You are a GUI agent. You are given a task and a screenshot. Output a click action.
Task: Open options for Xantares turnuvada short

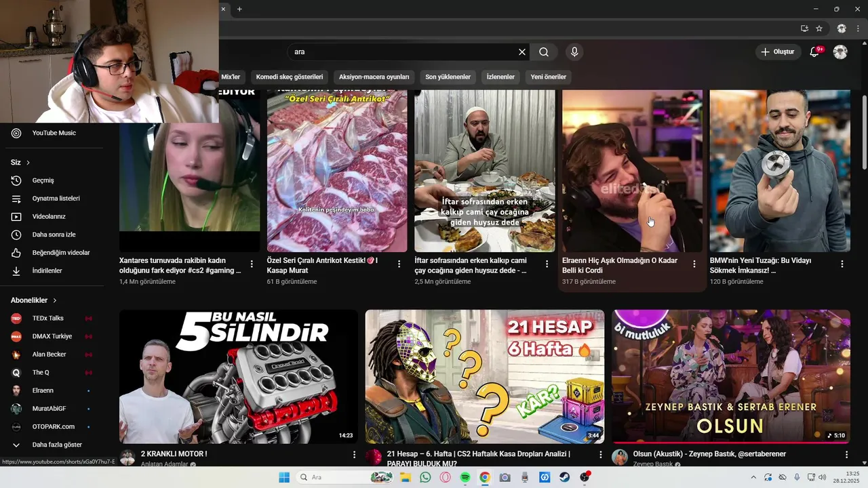[x=252, y=264]
